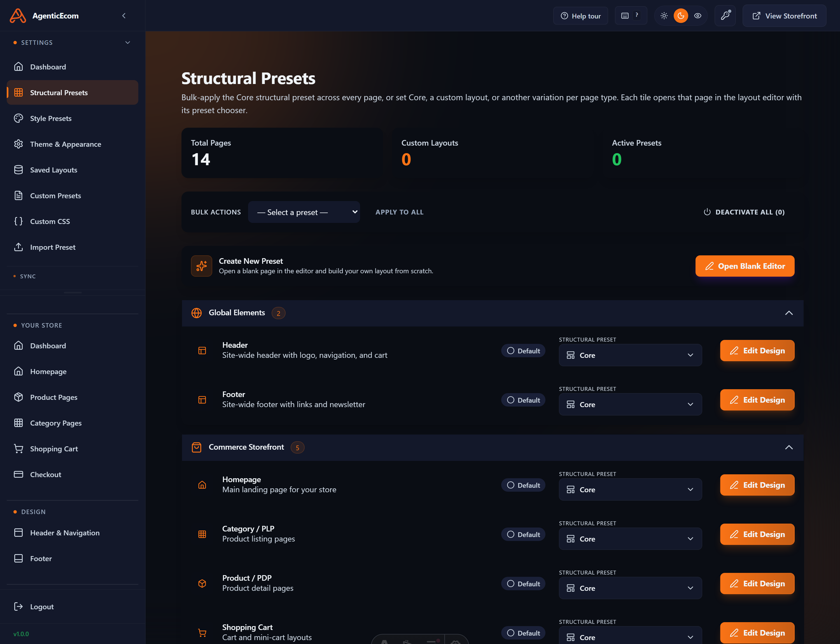Collapse the SETTINGS sidebar group chevron

pos(128,43)
